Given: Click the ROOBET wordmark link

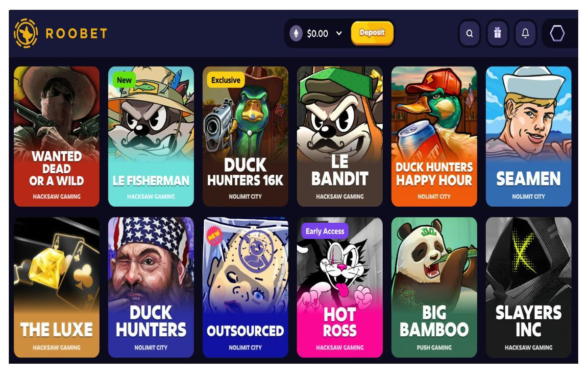Looking at the screenshot, I should coord(76,33).
